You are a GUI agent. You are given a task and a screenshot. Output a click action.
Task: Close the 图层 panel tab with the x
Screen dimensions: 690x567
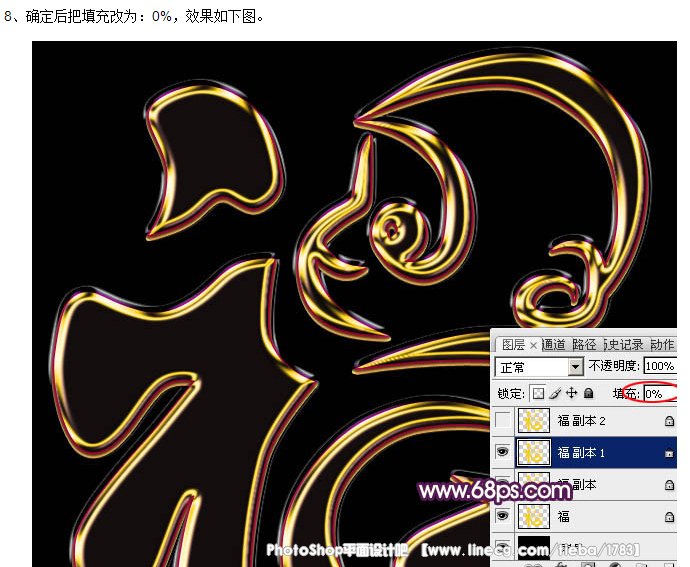coord(533,345)
